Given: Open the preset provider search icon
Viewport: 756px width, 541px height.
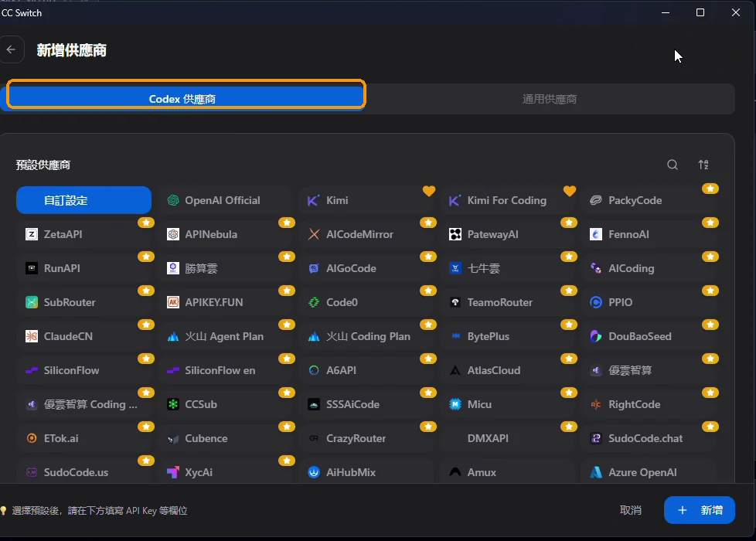Looking at the screenshot, I should click(672, 165).
